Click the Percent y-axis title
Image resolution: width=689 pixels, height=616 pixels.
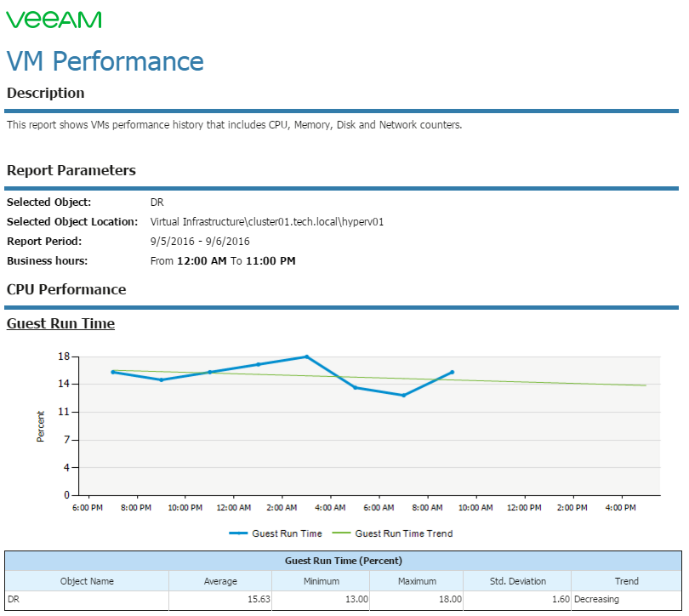(x=41, y=426)
